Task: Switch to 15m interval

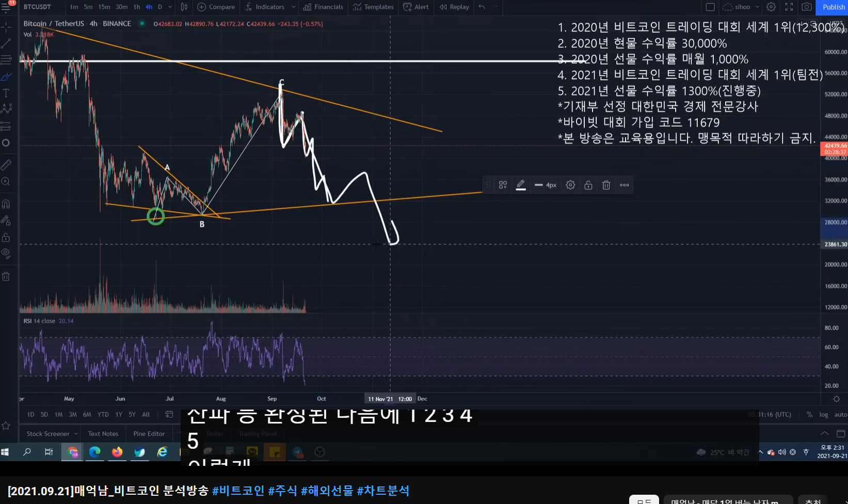Action: coord(104,7)
